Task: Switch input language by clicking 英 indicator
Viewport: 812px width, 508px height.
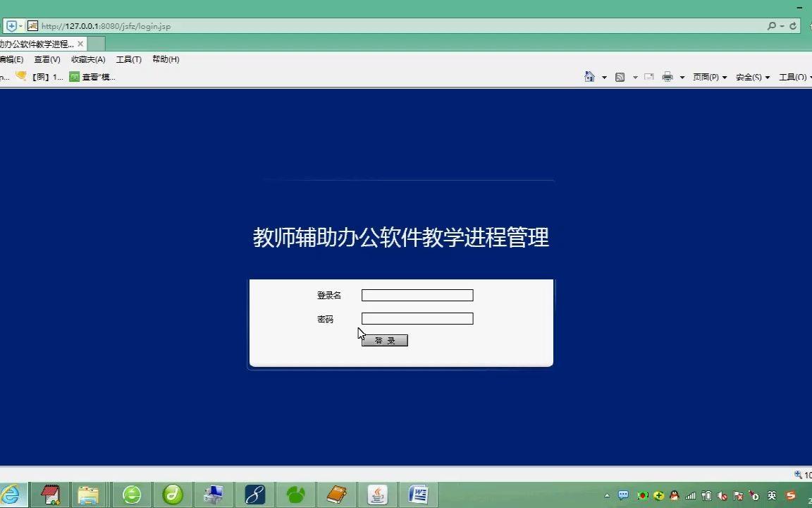Action: tap(771, 496)
